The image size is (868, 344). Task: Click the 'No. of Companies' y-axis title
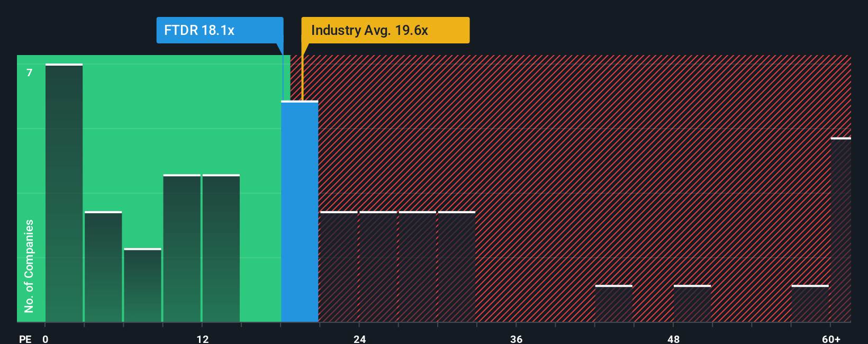(29, 266)
